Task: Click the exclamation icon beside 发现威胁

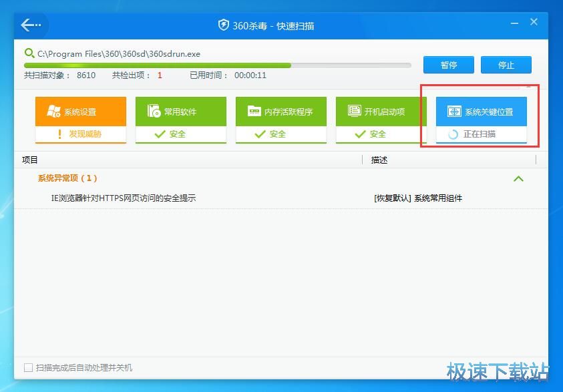Action: tap(59, 134)
